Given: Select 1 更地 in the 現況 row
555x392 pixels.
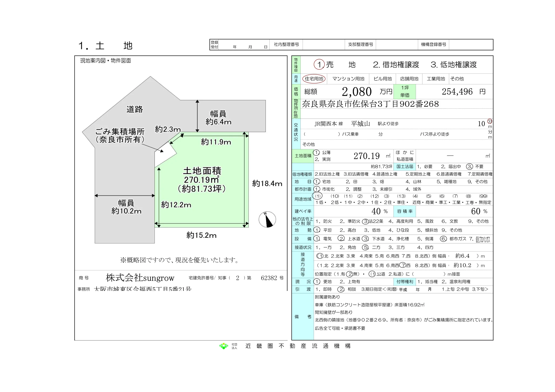Looking at the screenshot, I should (x=323, y=282).
